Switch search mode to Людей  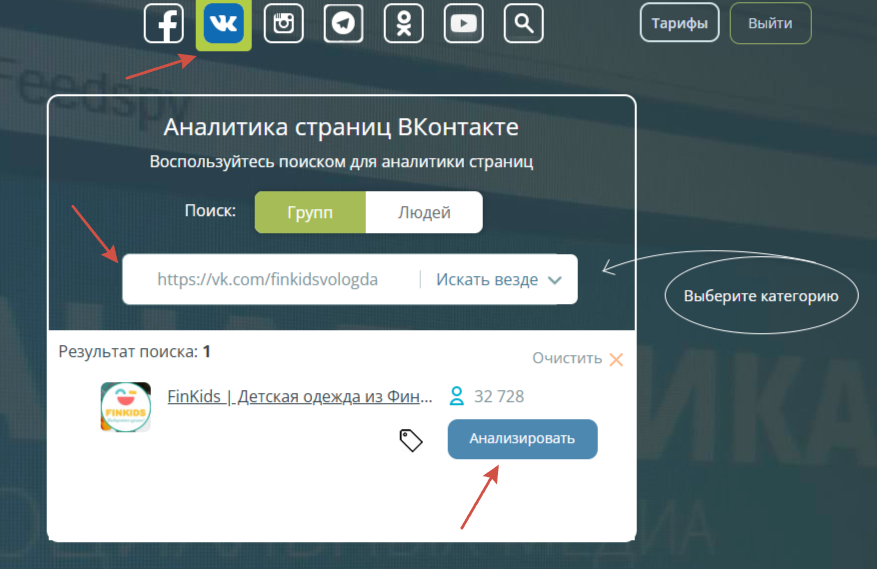click(425, 212)
